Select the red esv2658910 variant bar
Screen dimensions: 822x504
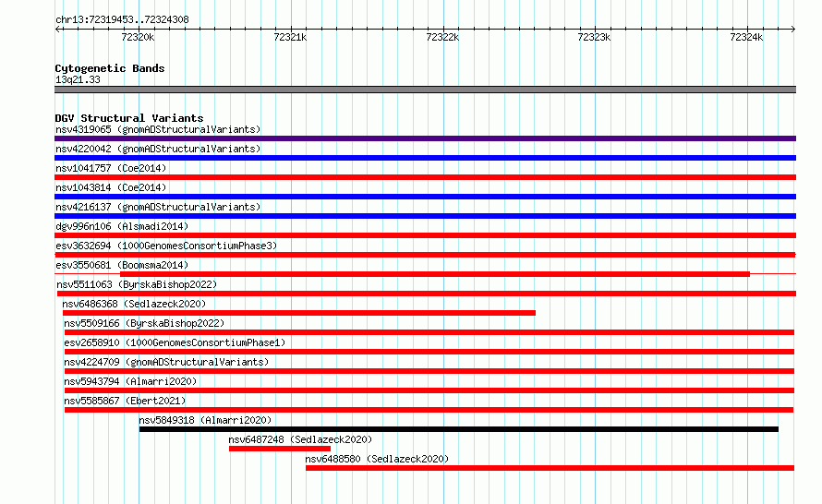tap(429, 352)
